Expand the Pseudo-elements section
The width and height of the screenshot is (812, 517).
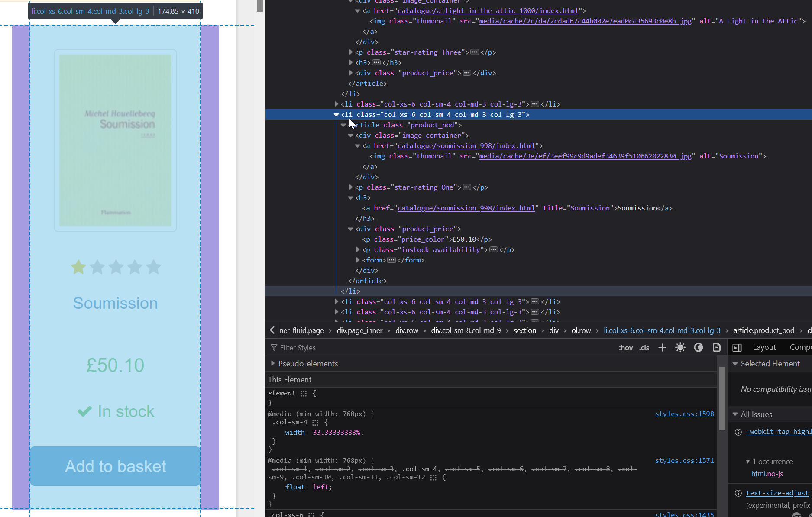click(x=272, y=364)
